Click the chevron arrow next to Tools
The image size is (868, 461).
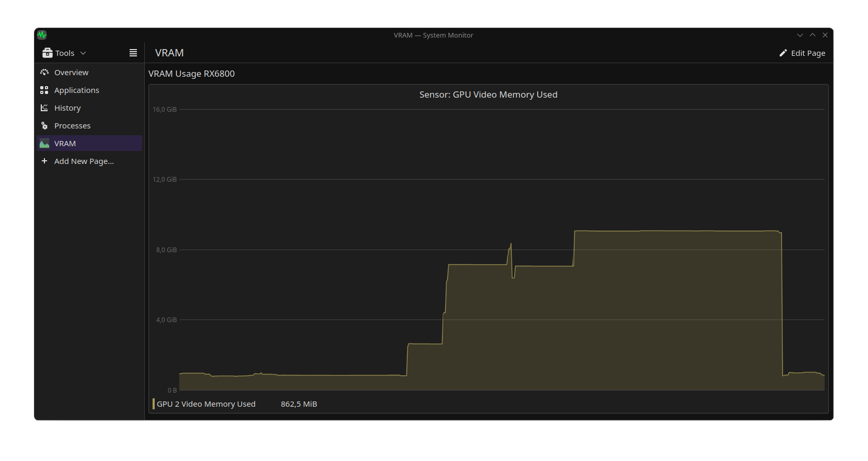[x=83, y=53]
